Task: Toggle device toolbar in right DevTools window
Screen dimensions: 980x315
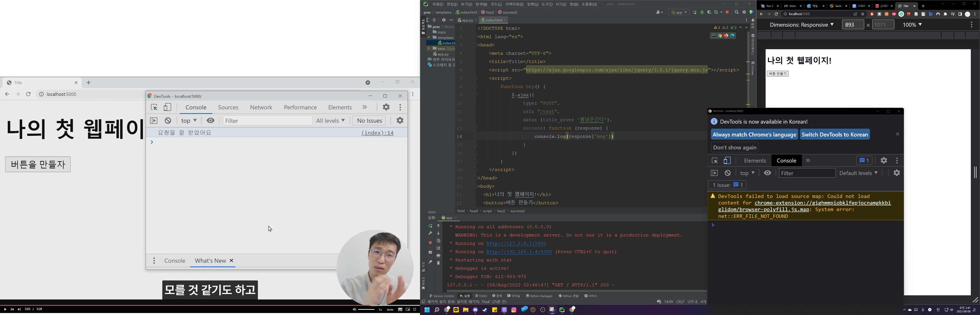Action: tap(727, 161)
